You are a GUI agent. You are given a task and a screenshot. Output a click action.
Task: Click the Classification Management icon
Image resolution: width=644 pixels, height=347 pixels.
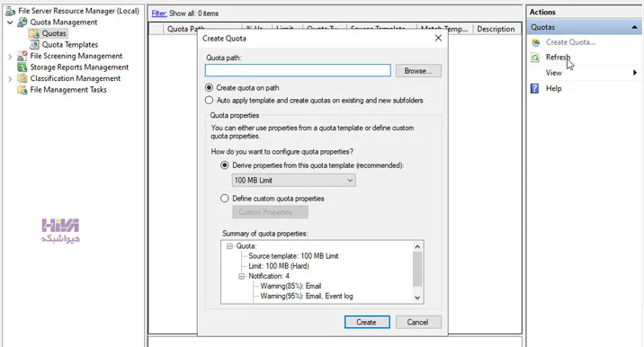coord(22,78)
